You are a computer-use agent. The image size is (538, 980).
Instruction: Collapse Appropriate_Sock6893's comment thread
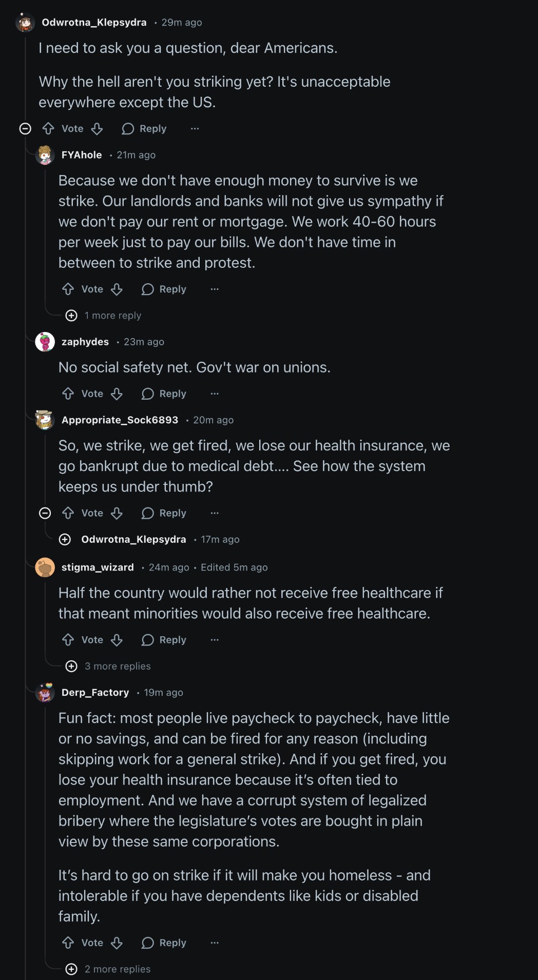[x=45, y=513]
